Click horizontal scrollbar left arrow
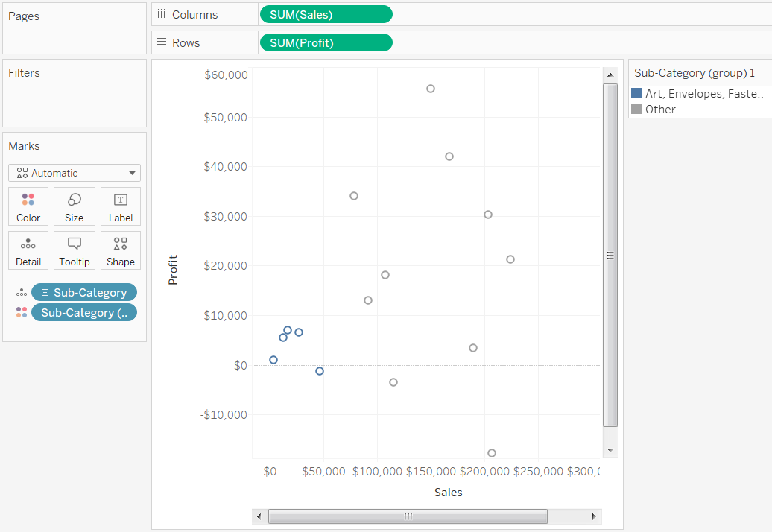This screenshot has height=532, width=772. click(x=259, y=516)
